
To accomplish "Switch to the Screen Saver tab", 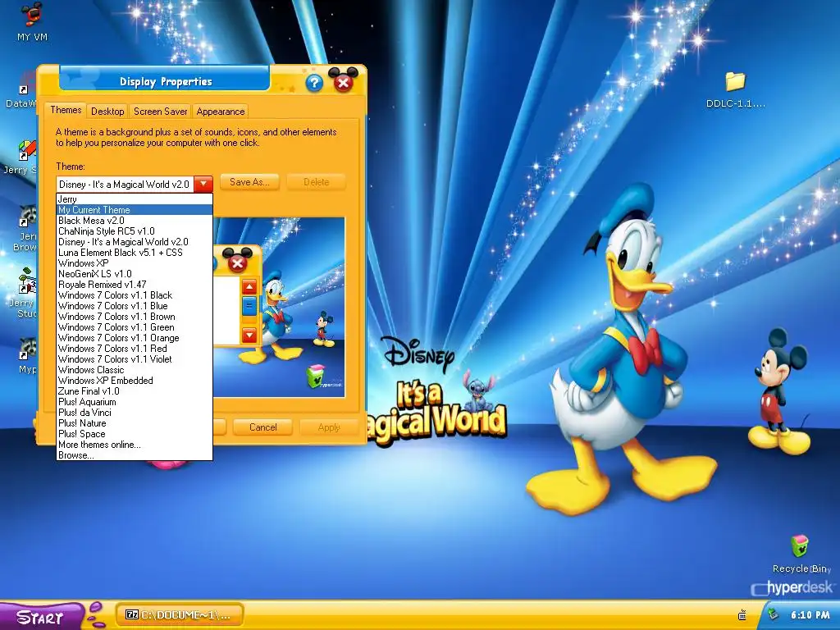I will point(160,112).
